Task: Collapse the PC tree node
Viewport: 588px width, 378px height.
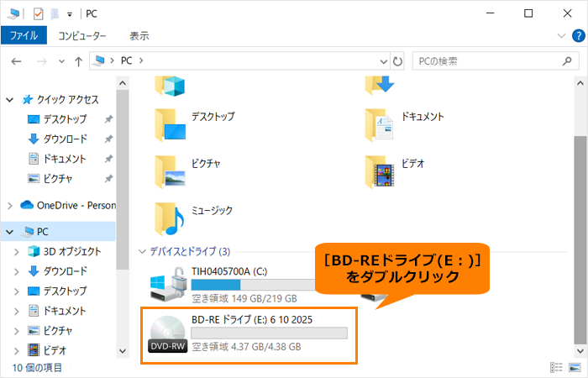Action: click(x=10, y=232)
